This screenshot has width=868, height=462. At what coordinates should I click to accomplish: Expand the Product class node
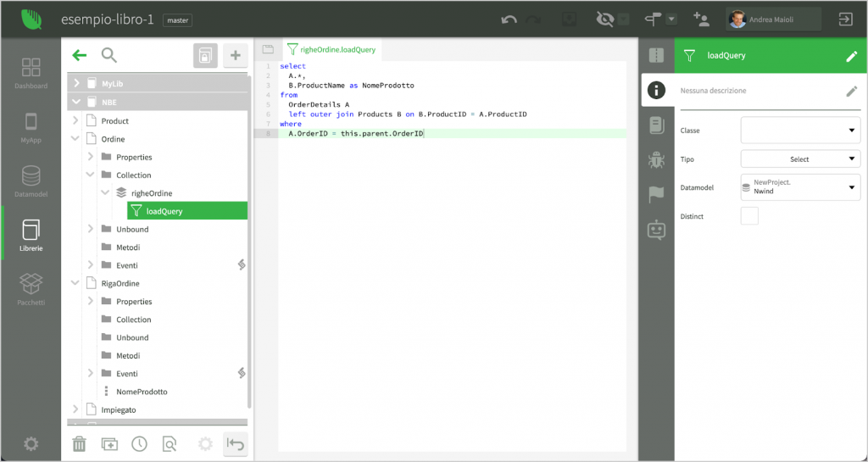[75, 120]
